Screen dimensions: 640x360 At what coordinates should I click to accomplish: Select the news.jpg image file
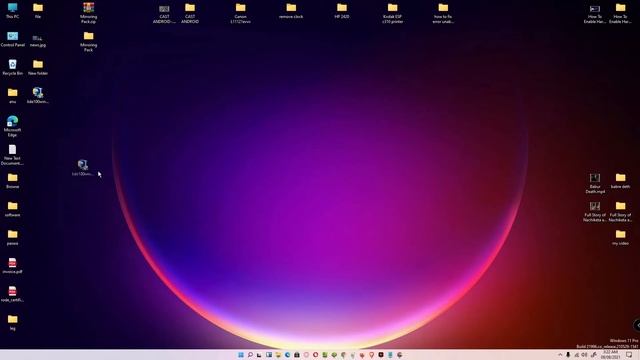tap(38, 40)
